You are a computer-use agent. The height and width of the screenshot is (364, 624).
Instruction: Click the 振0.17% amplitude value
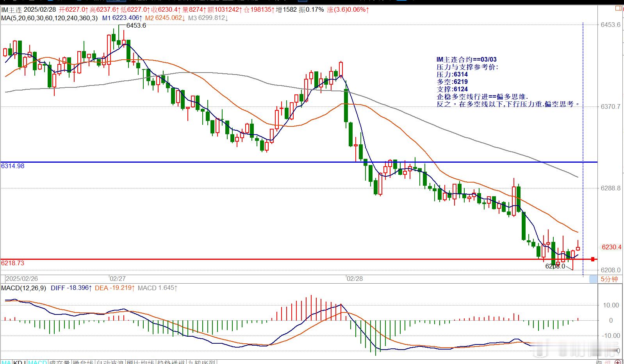pos(312,10)
